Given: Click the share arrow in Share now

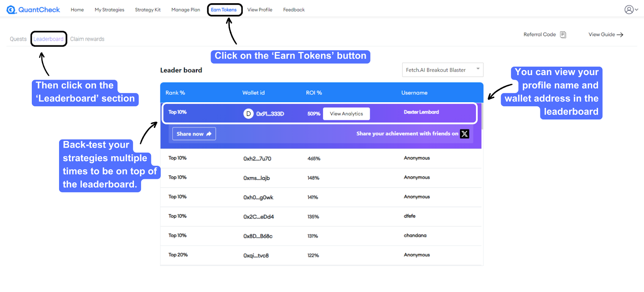Looking at the screenshot, I should [209, 134].
